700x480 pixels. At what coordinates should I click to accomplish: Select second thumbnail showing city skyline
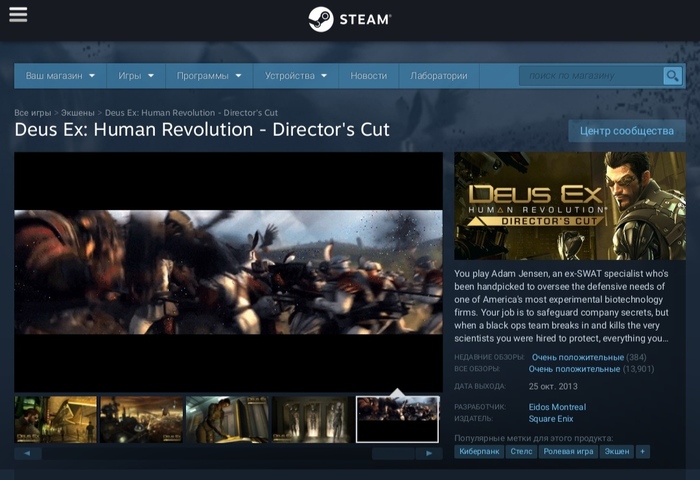tap(142, 419)
